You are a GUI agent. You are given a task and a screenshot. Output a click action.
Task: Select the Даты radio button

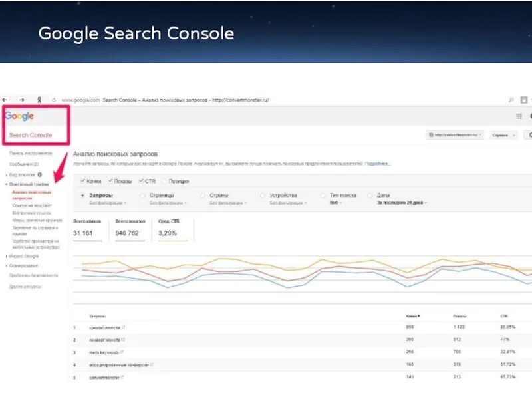[370, 196]
